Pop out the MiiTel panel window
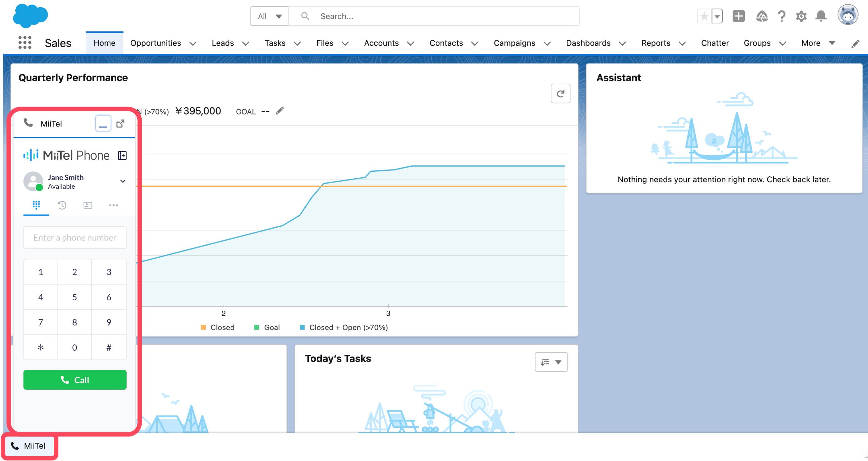Viewport: 868px width, 461px height. pyautogui.click(x=120, y=124)
